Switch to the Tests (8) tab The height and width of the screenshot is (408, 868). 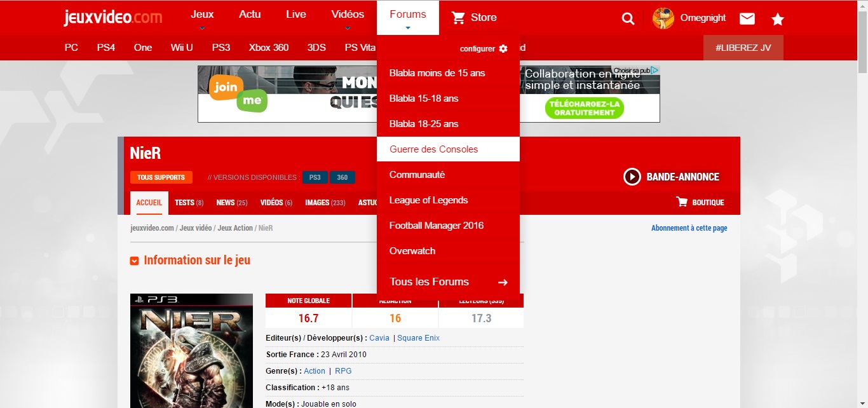[x=189, y=203]
